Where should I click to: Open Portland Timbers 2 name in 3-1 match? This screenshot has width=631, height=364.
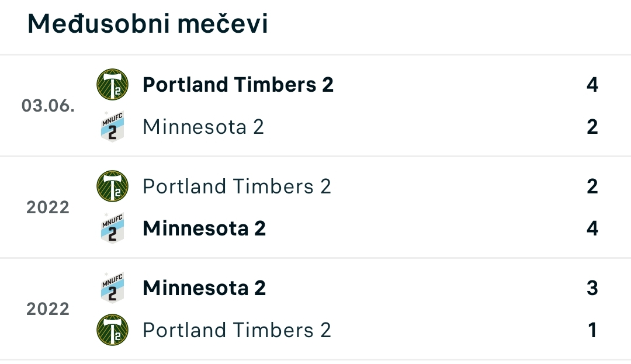[x=237, y=330]
